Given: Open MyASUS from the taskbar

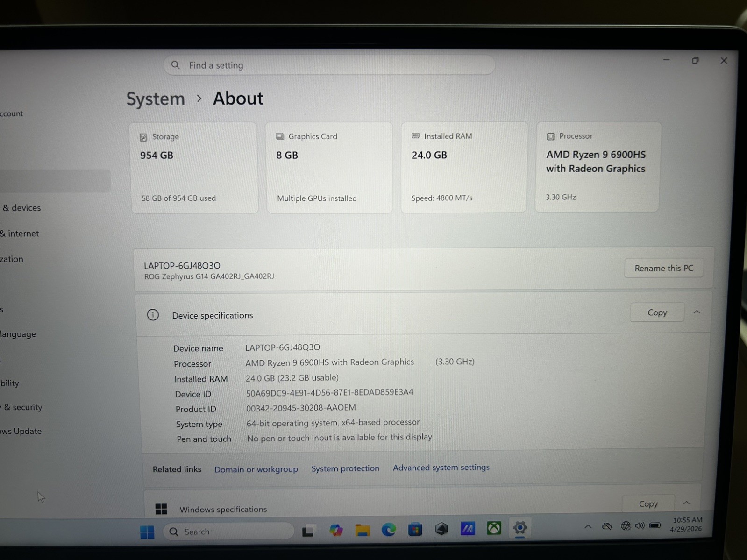Looking at the screenshot, I should (x=468, y=528).
